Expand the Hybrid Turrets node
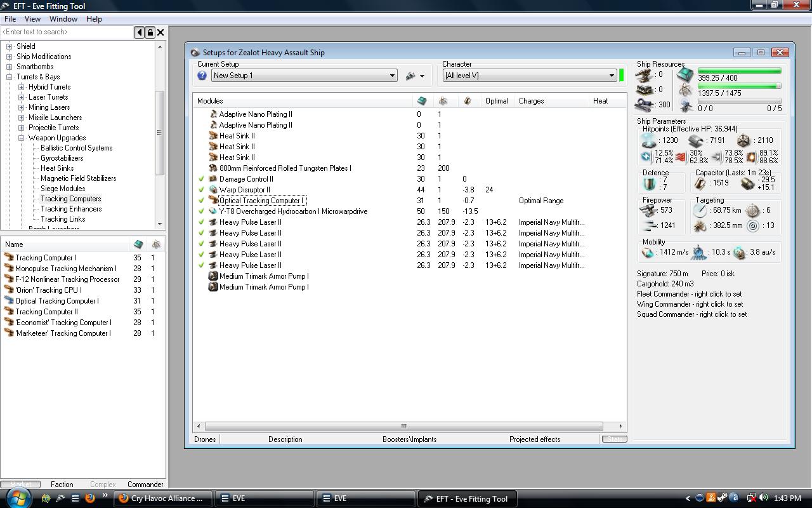The height and width of the screenshot is (508, 812). pyautogui.click(x=22, y=87)
